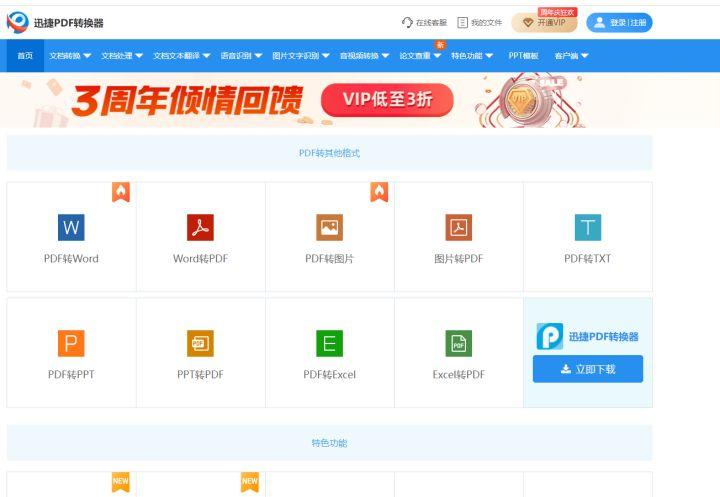Click the 立即下载 download button
This screenshot has height=497, width=720.
click(x=587, y=369)
